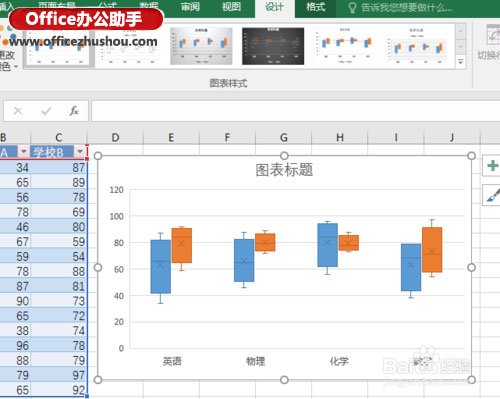The width and height of the screenshot is (500, 399).
Task: Select the orange box for 物理
Action: [265, 242]
